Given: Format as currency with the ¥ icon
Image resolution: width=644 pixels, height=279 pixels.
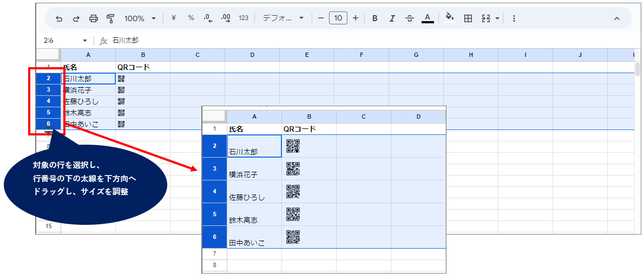Looking at the screenshot, I should (x=173, y=18).
